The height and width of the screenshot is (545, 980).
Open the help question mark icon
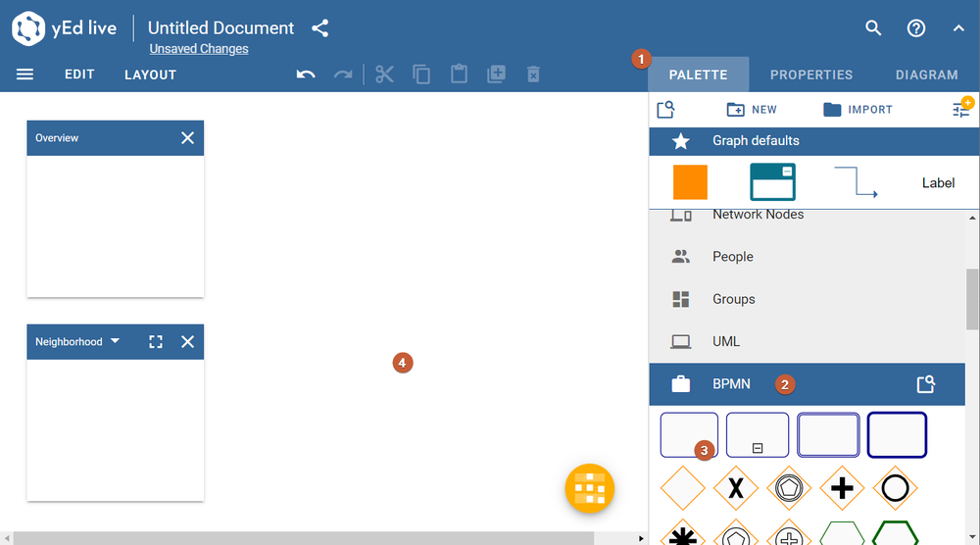(x=916, y=28)
